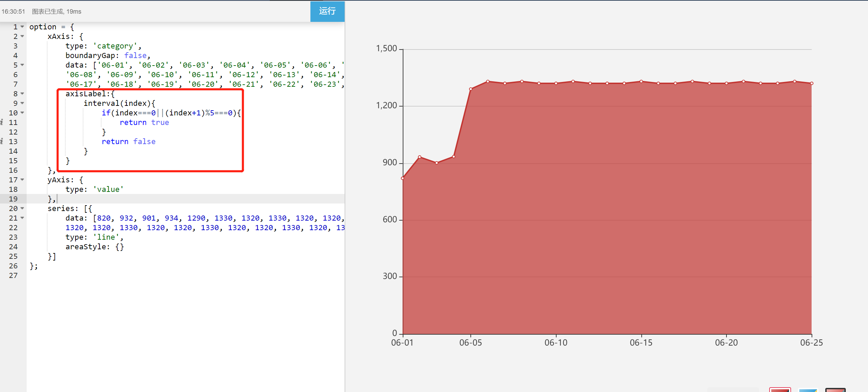The height and width of the screenshot is (392, 868).
Task: Select the dark theme thumbnail
Action: 835,390
